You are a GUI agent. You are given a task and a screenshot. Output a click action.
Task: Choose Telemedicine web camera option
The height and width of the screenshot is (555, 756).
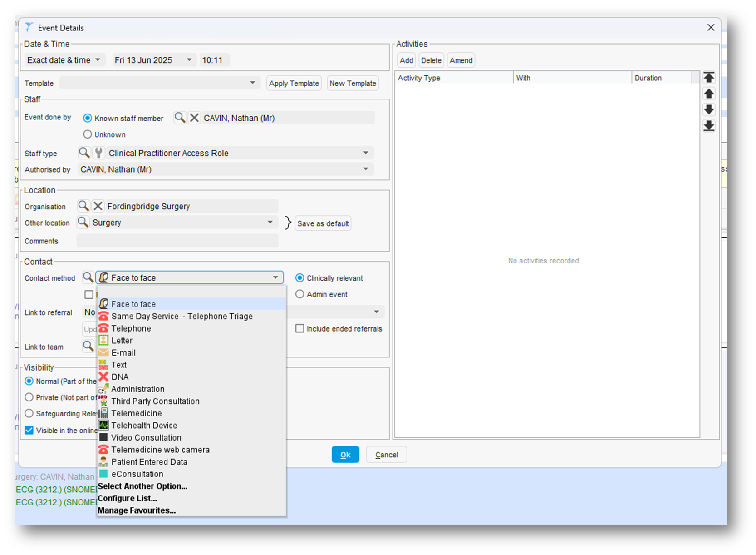(x=191, y=450)
